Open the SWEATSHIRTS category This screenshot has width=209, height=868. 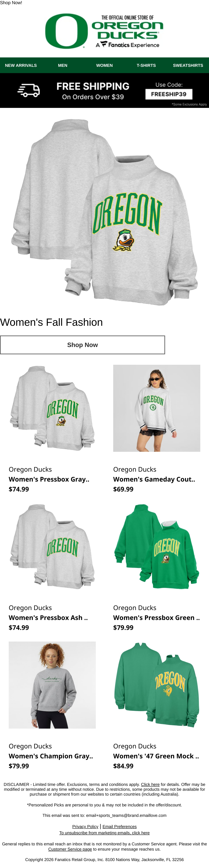pos(188,65)
